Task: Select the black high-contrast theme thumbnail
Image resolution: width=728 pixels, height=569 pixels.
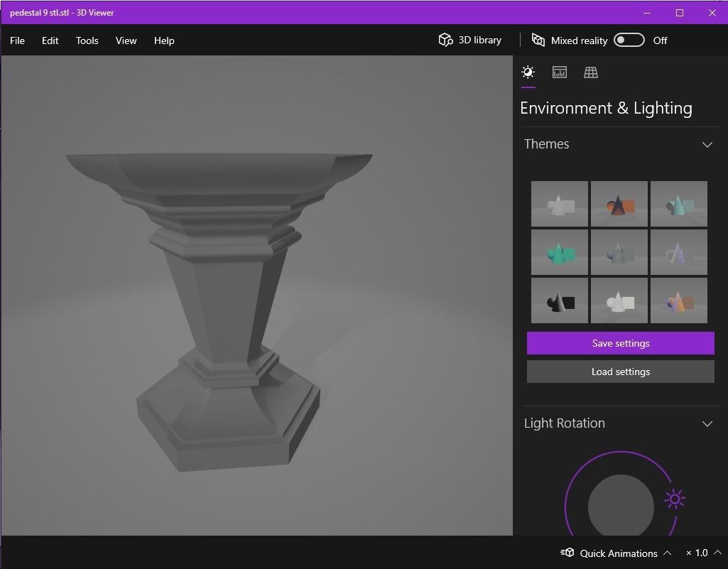Action: (x=560, y=300)
